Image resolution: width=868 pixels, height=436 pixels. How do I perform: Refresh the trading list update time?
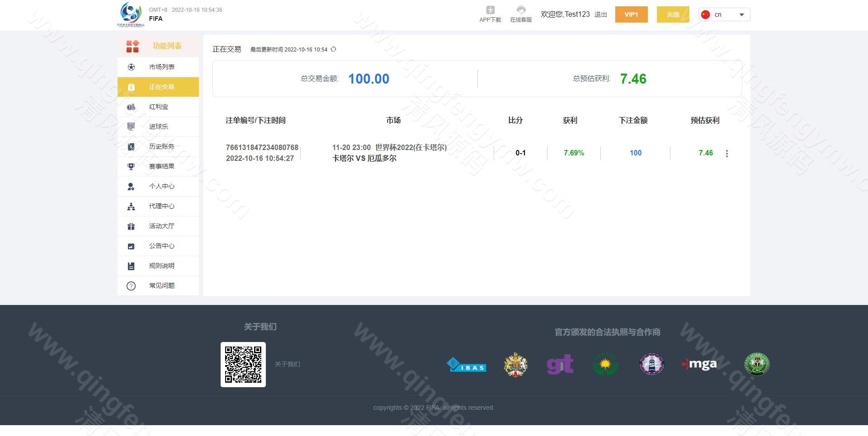[x=334, y=49]
